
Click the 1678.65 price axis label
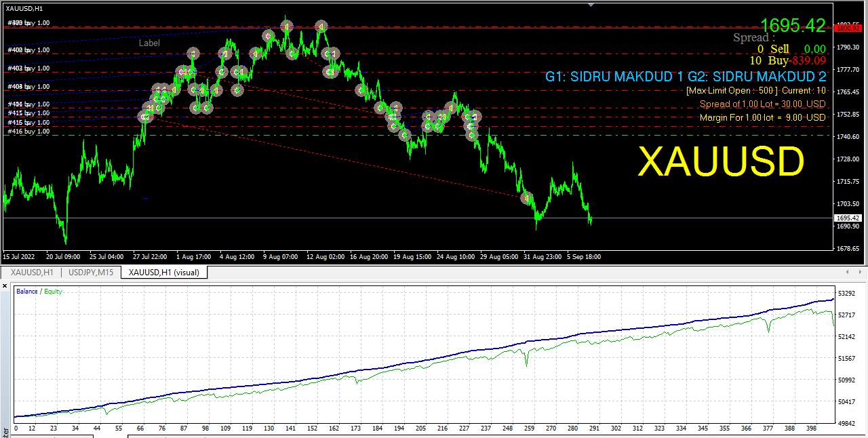(848, 249)
